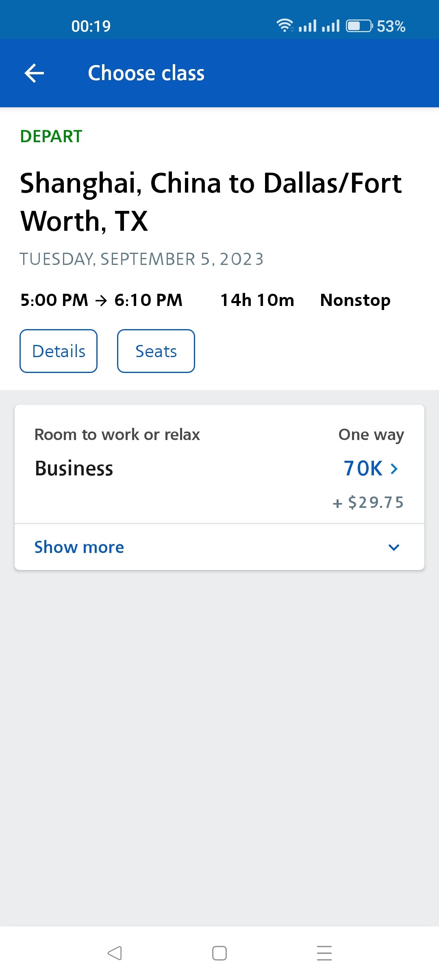Tap the Choose class page title
The width and height of the screenshot is (439, 980).
[x=146, y=73]
